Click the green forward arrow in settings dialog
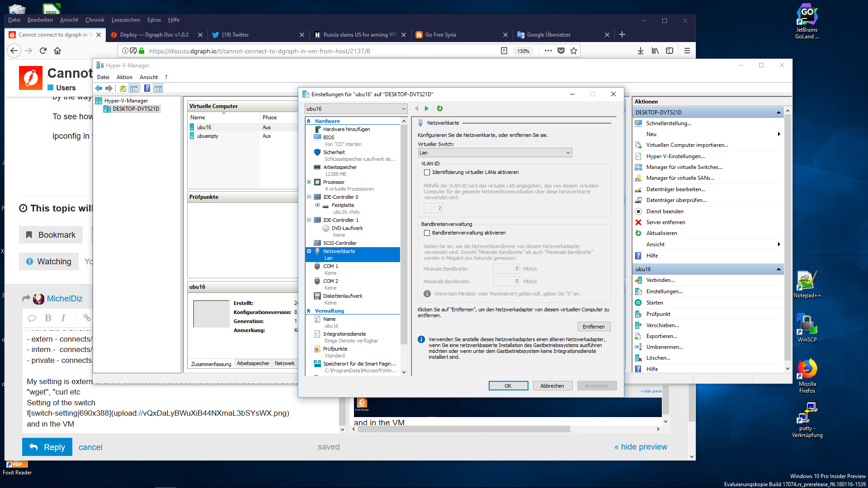Viewport: 868px width, 488px height. [426, 108]
